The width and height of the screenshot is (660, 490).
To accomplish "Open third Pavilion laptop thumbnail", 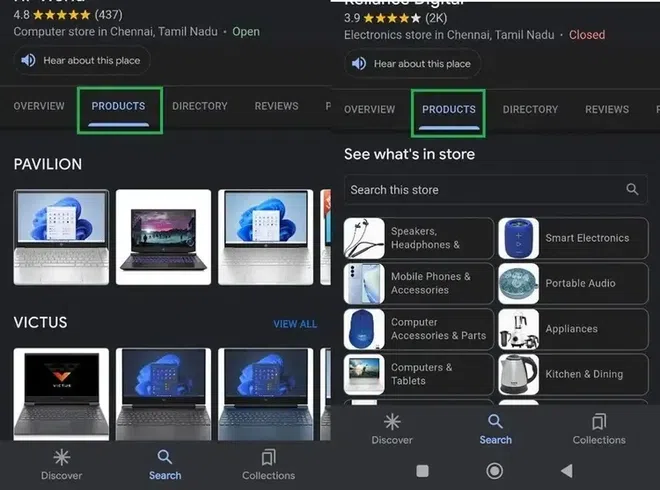I will tap(266, 237).
